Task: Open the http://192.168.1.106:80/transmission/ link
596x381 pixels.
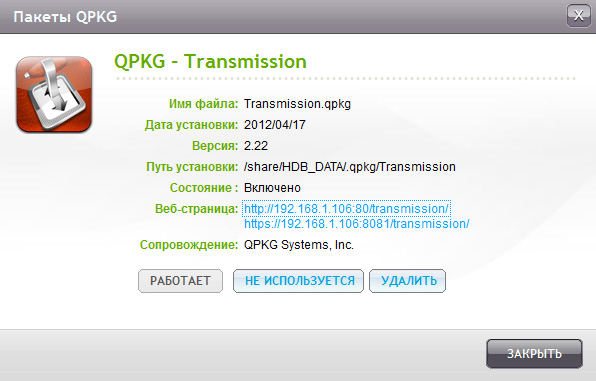Action: (x=346, y=209)
